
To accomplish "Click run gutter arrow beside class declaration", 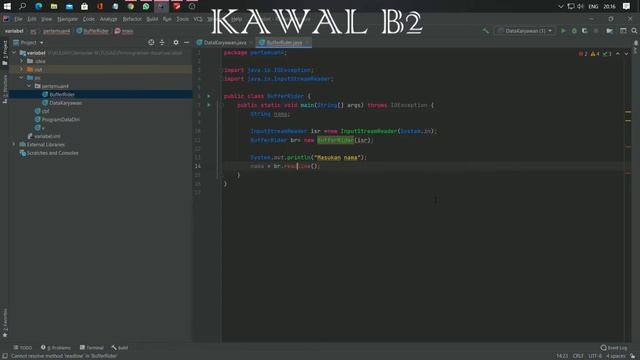I will click(209, 96).
